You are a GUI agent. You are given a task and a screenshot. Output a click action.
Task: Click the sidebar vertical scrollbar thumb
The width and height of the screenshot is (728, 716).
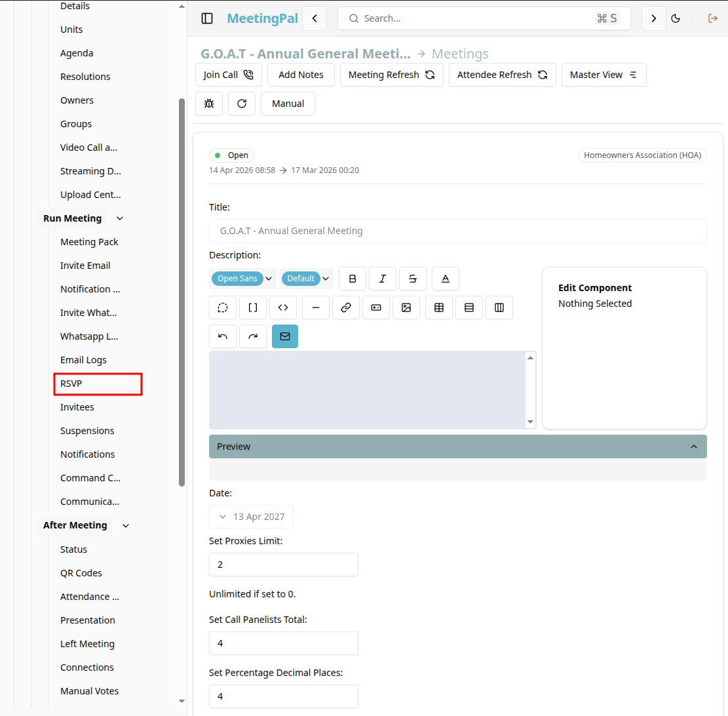tap(182, 292)
